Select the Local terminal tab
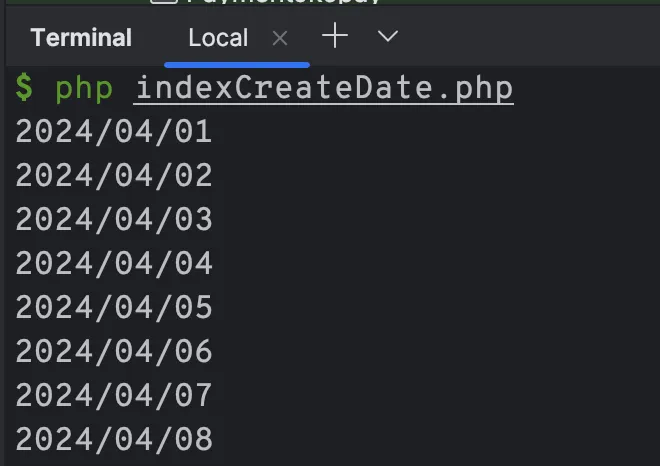This screenshot has width=660, height=466. (218, 38)
